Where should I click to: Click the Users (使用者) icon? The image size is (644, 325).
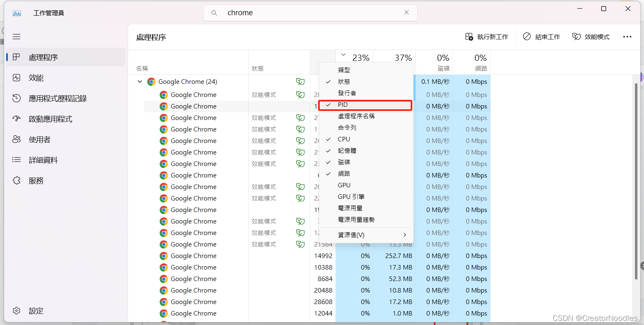point(16,139)
